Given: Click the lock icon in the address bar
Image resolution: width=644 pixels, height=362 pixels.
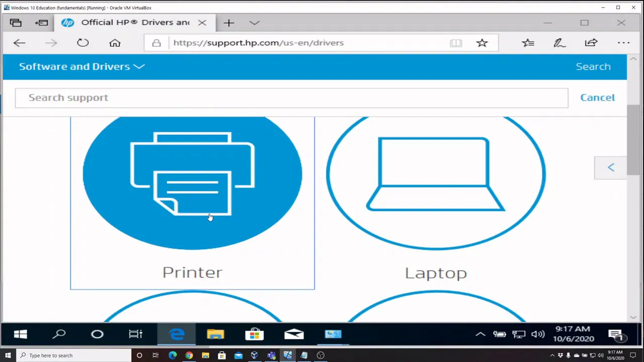Looking at the screenshot, I should click(156, 43).
